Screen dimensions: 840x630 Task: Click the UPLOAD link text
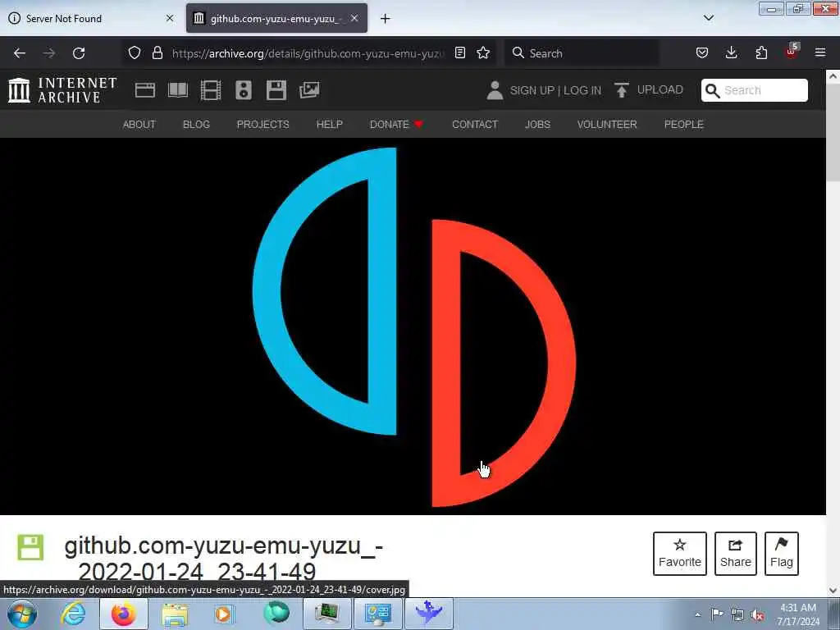(x=660, y=90)
